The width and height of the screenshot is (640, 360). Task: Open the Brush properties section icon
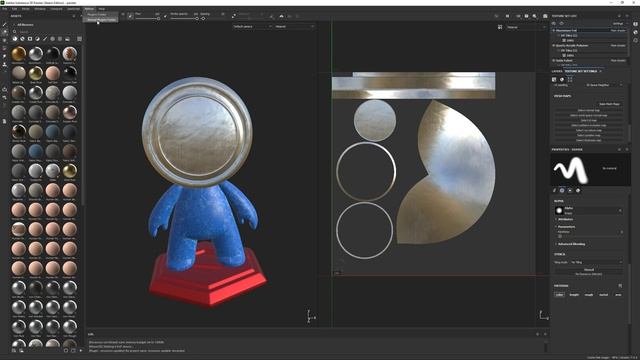click(x=555, y=190)
